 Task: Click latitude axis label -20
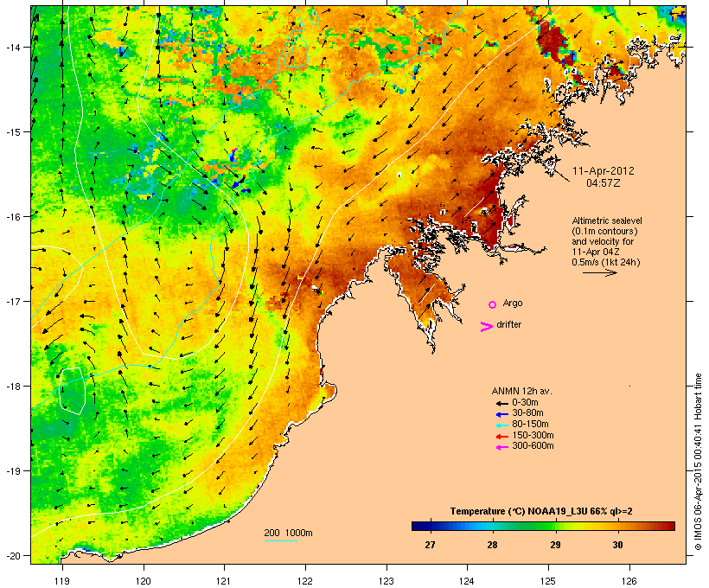pyautogui.click(x=12, y=555)
